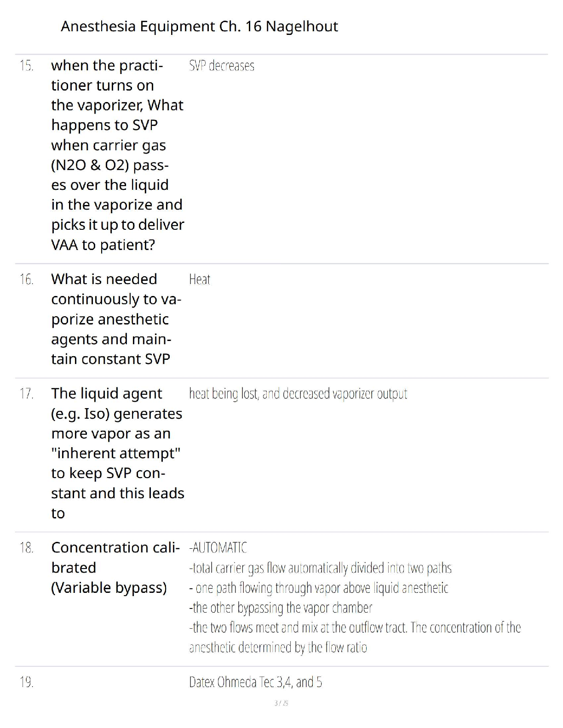The image size is (563, 728).
Task: Click the term "Concentration calibrated (Variable bypass)"
Action: (x=115, y=568)
